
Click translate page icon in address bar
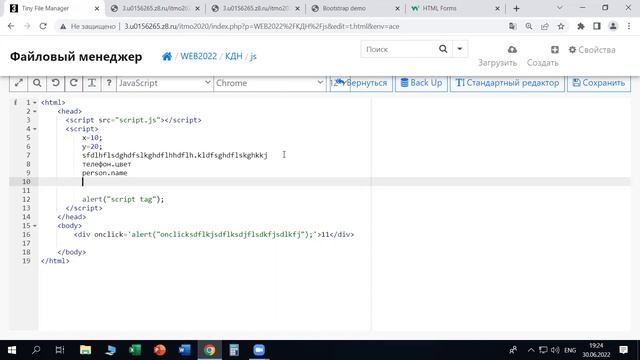pos(512,26)
